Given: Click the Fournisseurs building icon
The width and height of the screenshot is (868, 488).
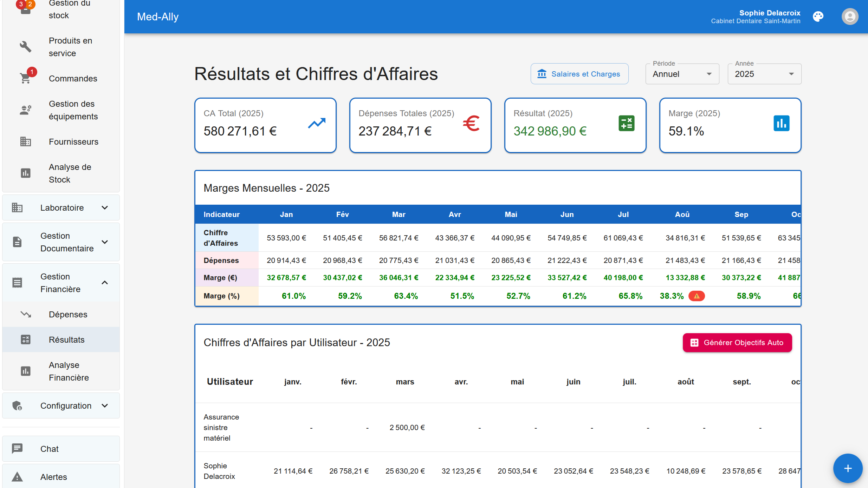Looking at the screenshot, I should [25, 141].
